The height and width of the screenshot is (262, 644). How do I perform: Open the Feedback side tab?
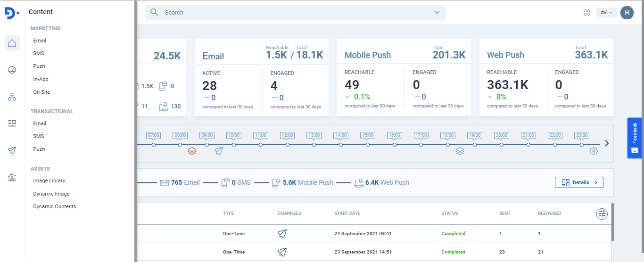tap(634, 138)
